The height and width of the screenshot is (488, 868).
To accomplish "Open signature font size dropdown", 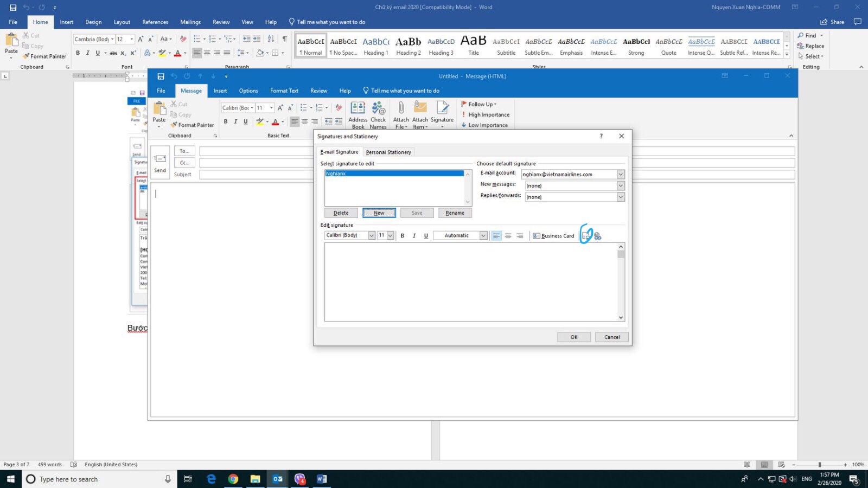I will pyautogui.click(x=390, y=235).
